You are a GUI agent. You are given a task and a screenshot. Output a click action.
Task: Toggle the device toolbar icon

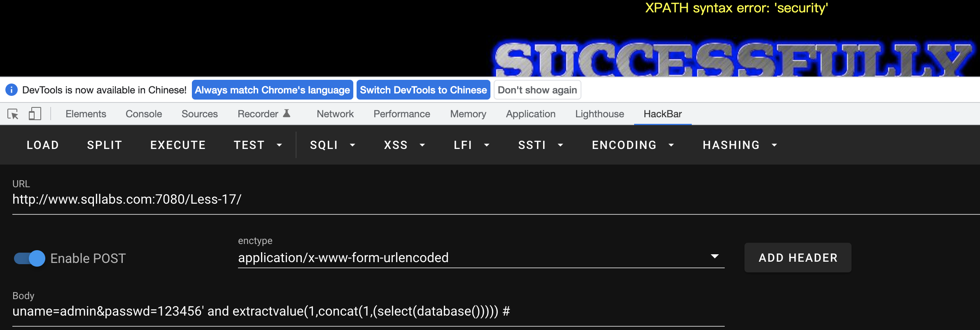35,114
